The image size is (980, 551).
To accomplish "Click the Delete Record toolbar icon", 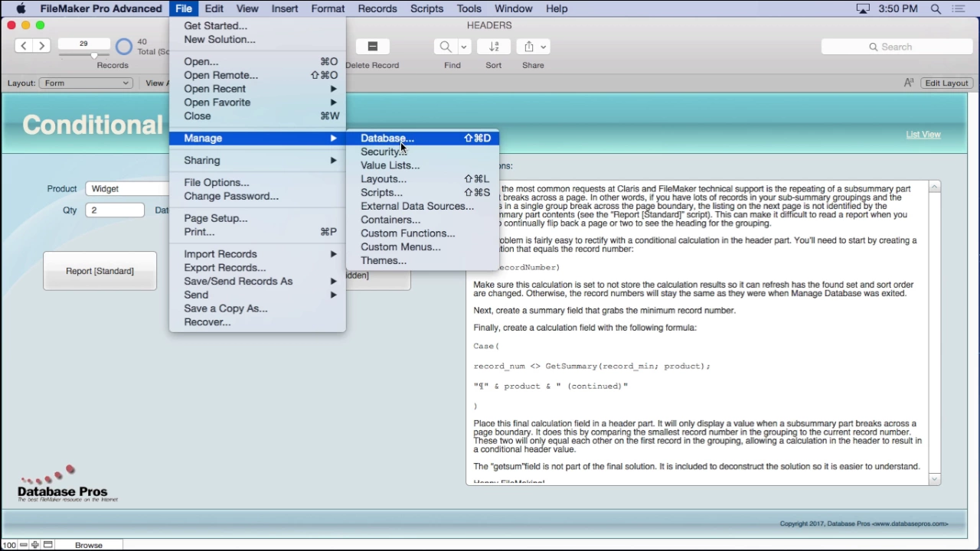I will tap(373, 47).
